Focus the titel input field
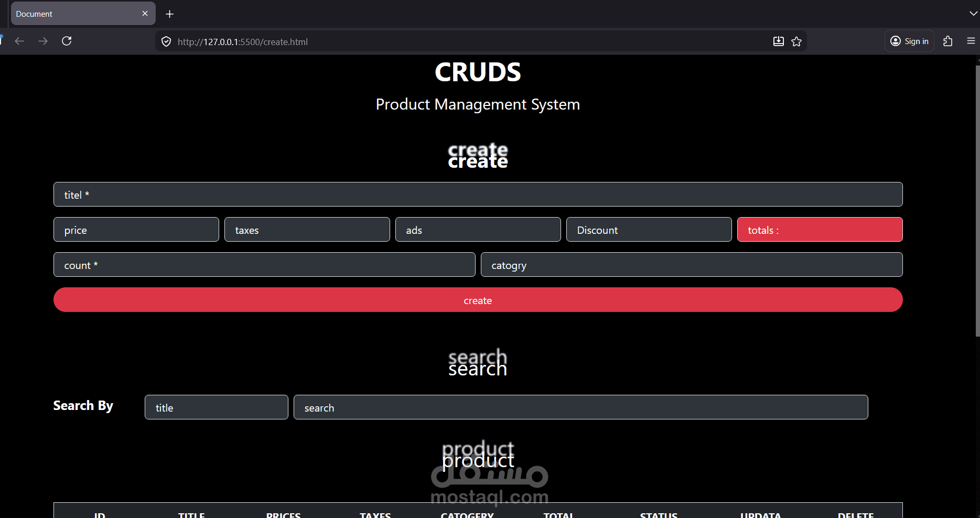The width and height of the screenshot is (980, 518). [x=478, y=194]
